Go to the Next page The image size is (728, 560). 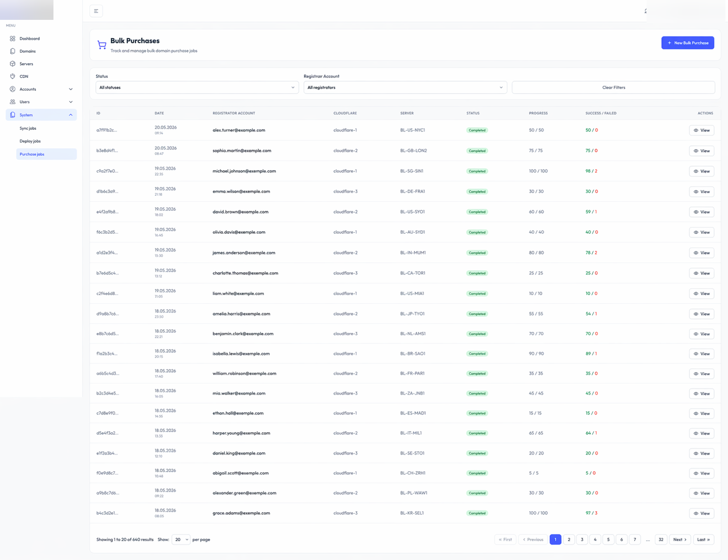(x=680, y=540)
